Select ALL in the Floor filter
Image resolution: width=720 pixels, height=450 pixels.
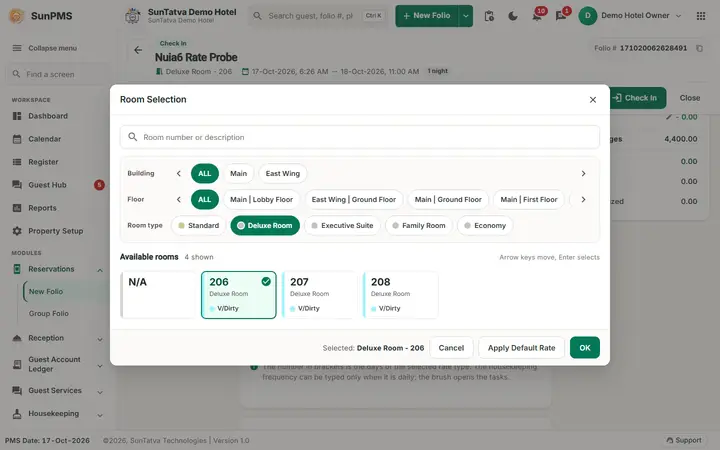coord(205,199)
